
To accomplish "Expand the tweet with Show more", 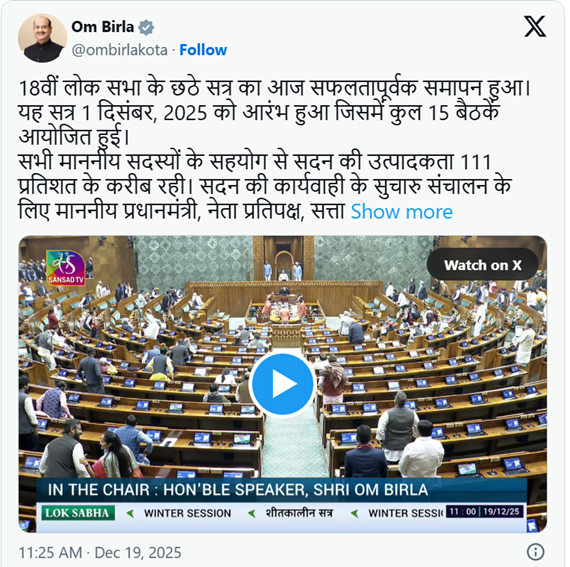I will point(402,212).
